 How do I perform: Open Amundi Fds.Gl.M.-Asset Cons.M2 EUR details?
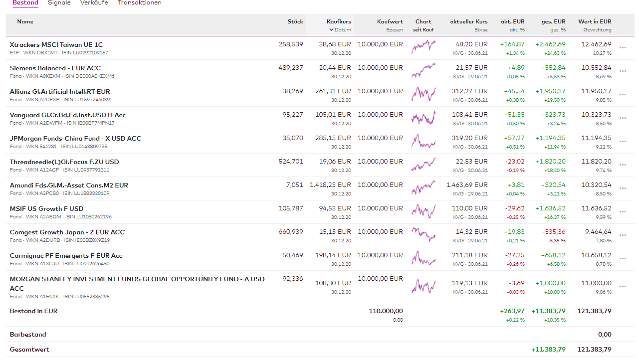pyautogui.click(x=69, y=185)
